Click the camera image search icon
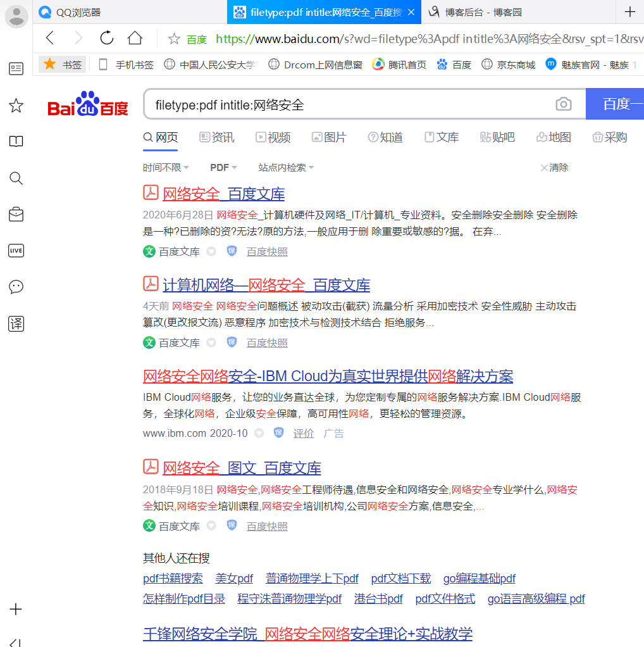This screenshot has width=644, height=647. pyautogui.click(x=563, y=104)
